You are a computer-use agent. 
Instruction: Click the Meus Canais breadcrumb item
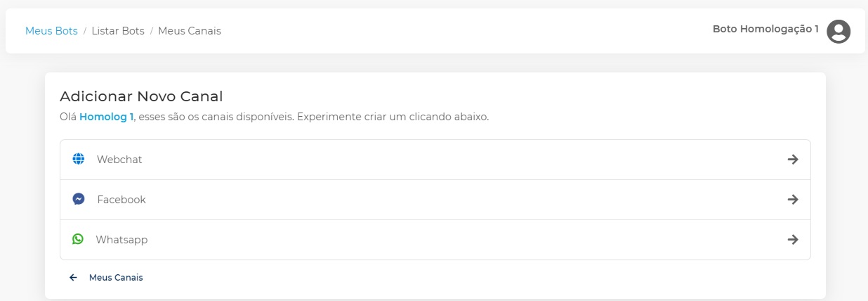(190, 31)
